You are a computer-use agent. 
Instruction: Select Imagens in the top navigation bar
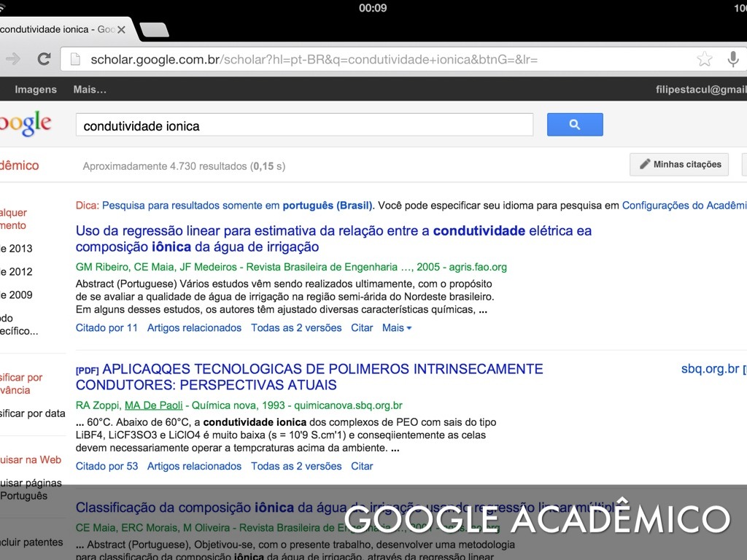pos(36,90)
